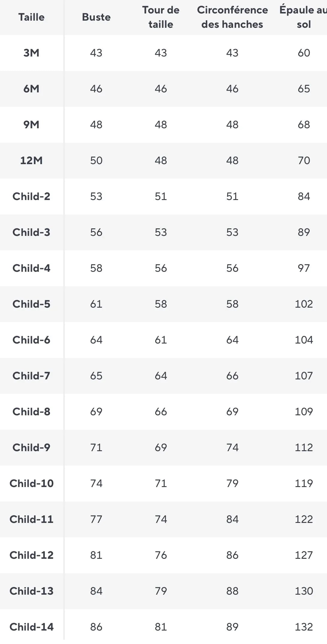327x644 pixels.
Task: Select the Épaule au sol header
Action: tap(303, 17)
